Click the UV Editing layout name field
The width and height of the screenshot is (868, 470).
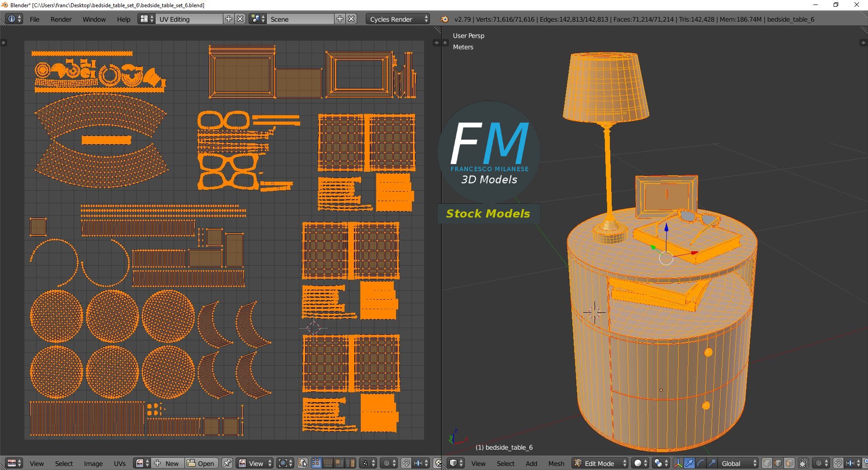189,19
